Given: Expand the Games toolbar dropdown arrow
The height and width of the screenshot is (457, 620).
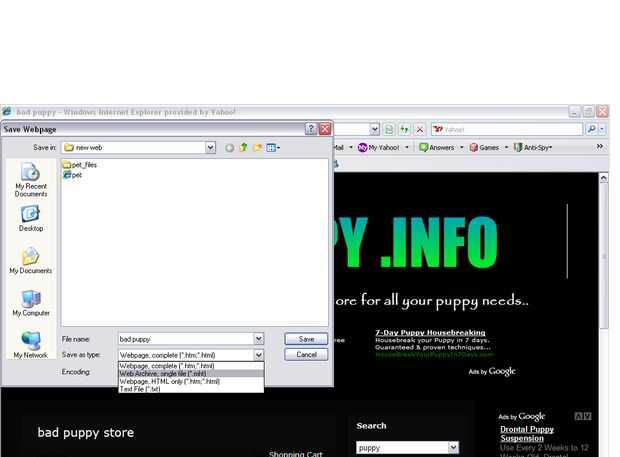Looking at the screenshot, I should tap(507, 147).
